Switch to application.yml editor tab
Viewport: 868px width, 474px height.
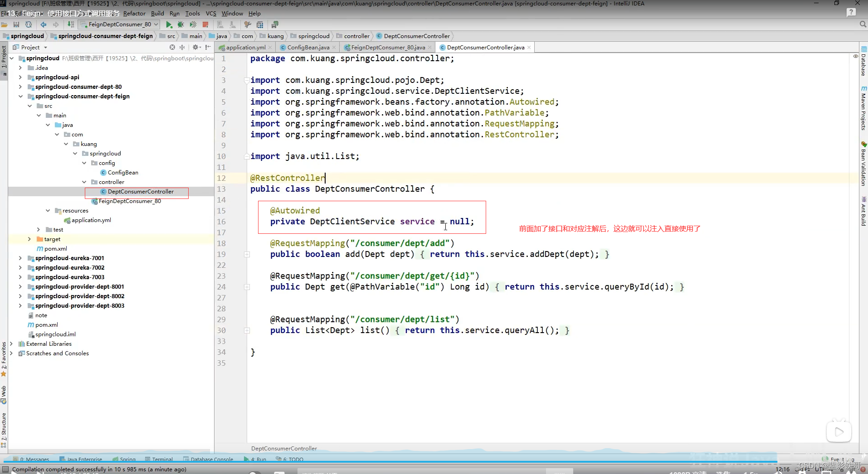[245, 47]
